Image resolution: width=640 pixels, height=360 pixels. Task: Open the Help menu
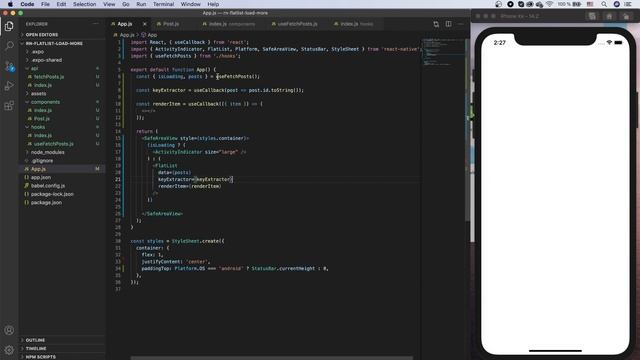213,4
